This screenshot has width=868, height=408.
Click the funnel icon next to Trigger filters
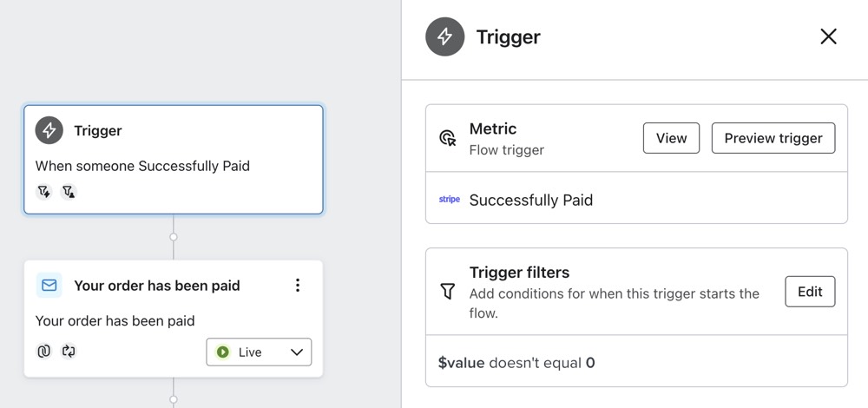coord(448,293)
